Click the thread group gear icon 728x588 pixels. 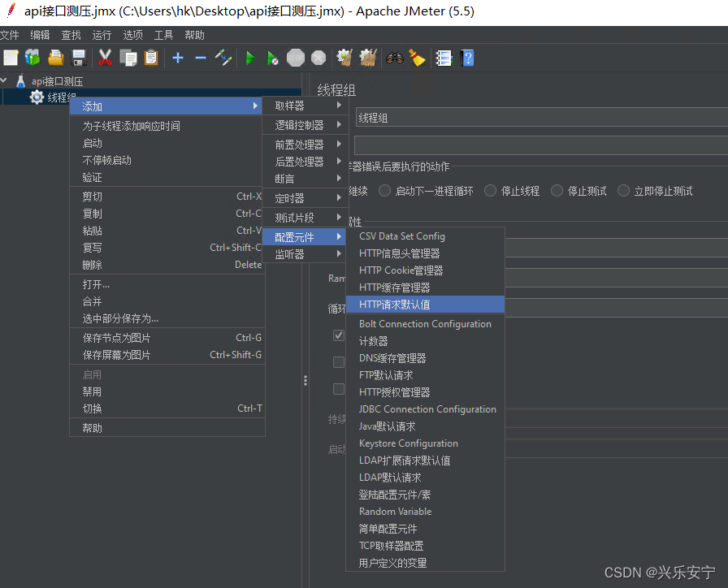point(37,97)
